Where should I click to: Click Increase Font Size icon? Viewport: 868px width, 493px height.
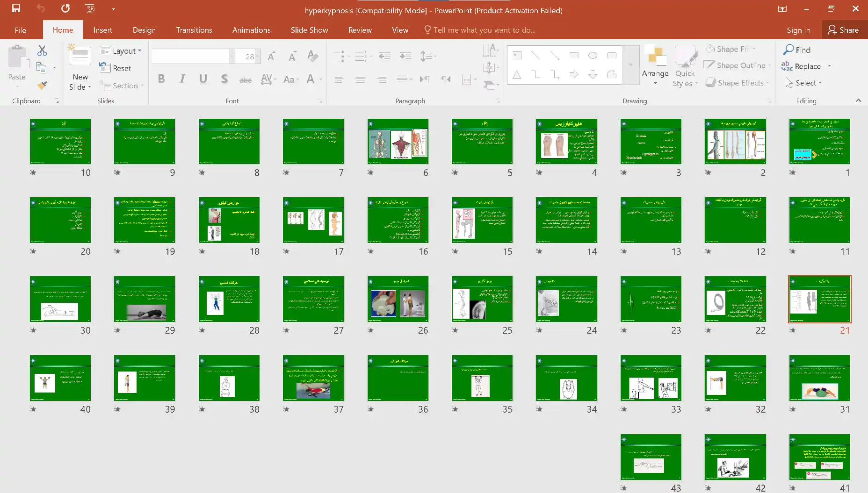click(x=271, y=57)
